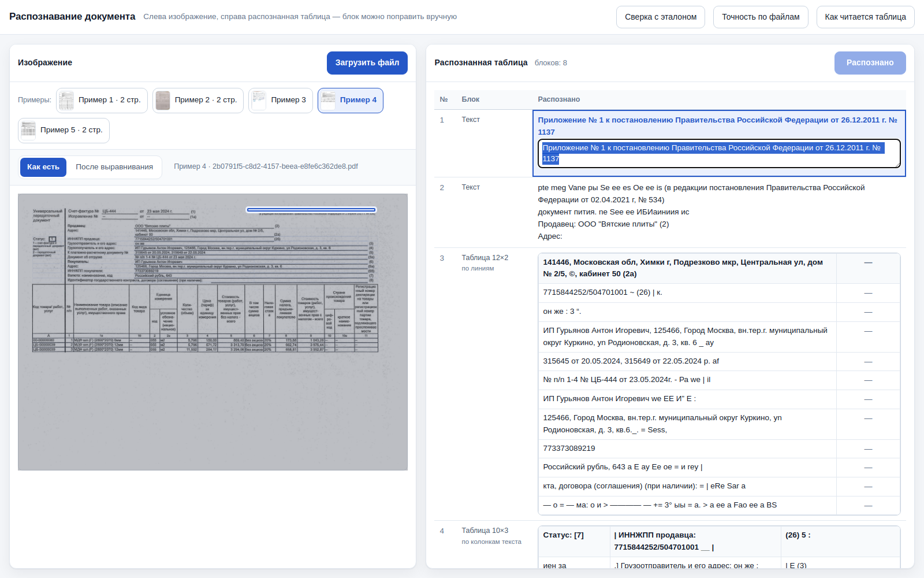
Task: Click the cell 'ИП Гурьянов Антон Игоревич we ЕЕ'
Action: (687, 399)
